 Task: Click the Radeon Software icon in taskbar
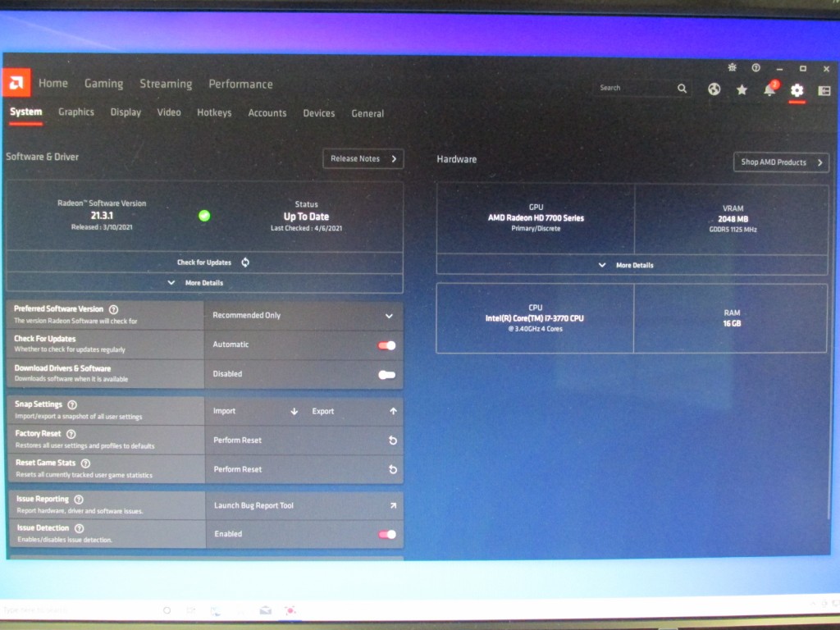(290, 610)
